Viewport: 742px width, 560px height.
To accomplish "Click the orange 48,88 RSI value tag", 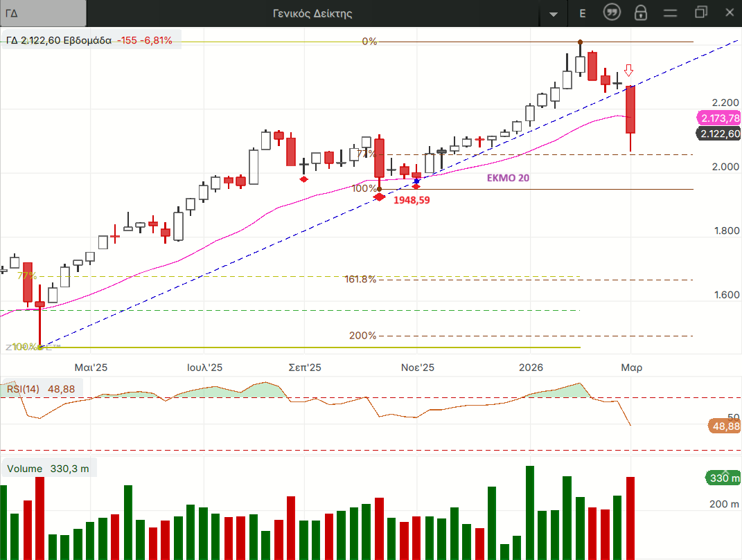I will (725, 426).
